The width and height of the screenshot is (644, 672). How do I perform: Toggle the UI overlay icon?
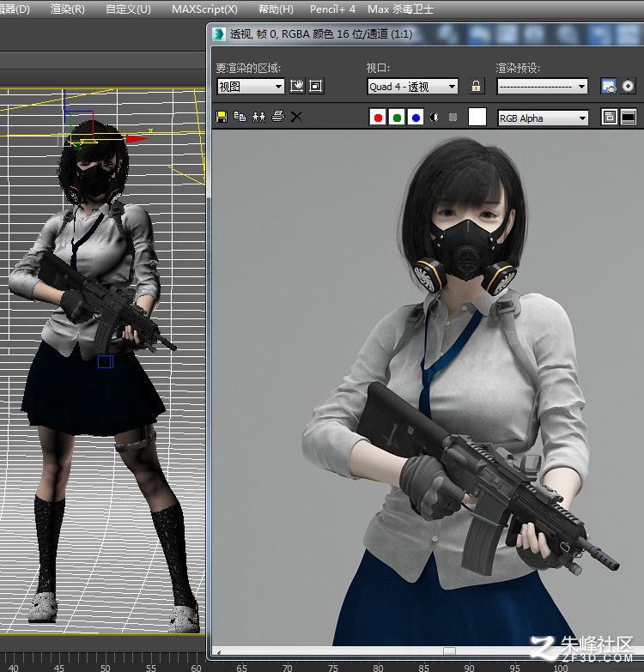point(610,117)
